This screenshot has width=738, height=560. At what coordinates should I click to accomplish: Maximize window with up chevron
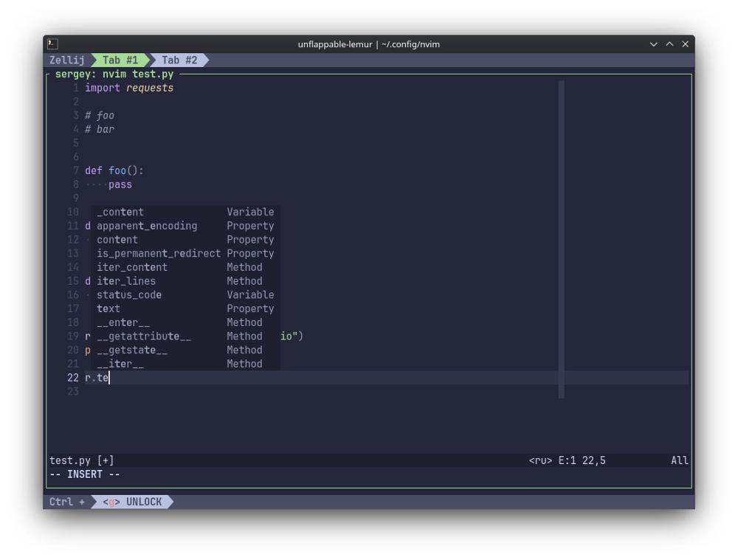670,44
